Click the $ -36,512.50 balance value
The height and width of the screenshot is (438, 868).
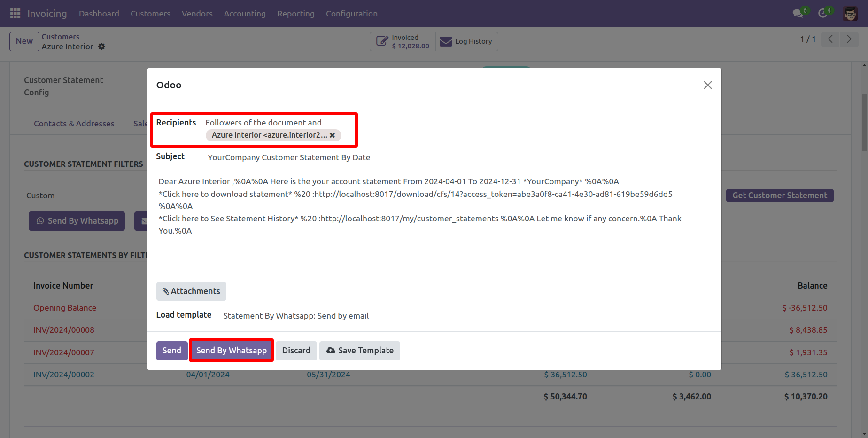click(805, 308)
